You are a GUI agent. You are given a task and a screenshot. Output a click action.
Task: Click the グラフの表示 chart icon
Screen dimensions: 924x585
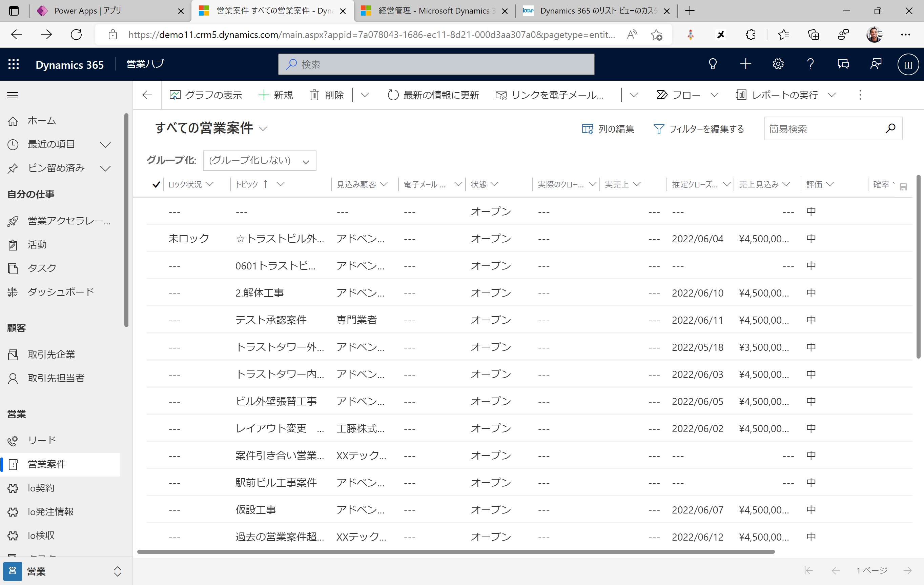[x=175, y=95]
